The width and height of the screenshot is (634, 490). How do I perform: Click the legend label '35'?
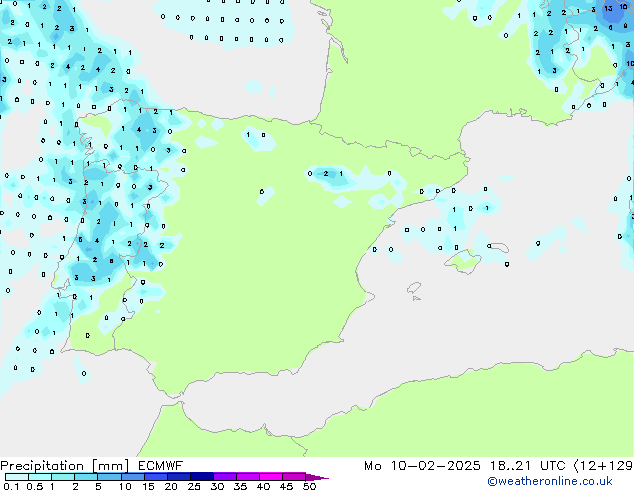[x=240, y=486]
